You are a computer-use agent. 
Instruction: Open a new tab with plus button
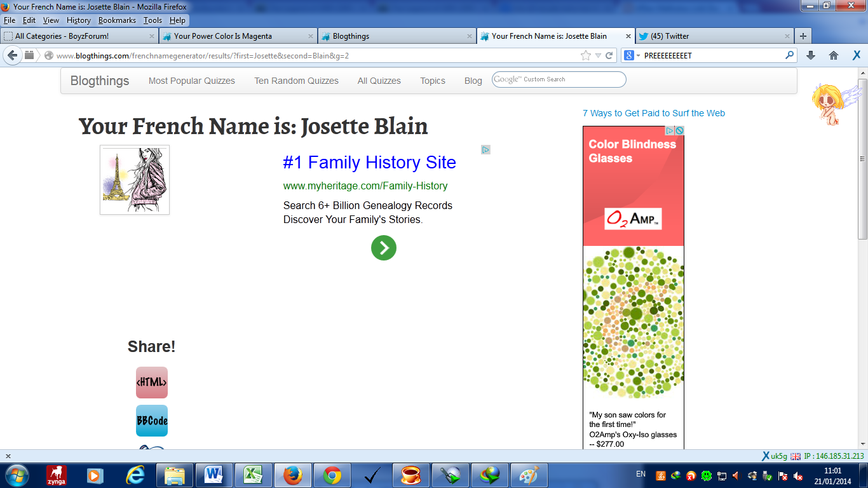(803, 36)
